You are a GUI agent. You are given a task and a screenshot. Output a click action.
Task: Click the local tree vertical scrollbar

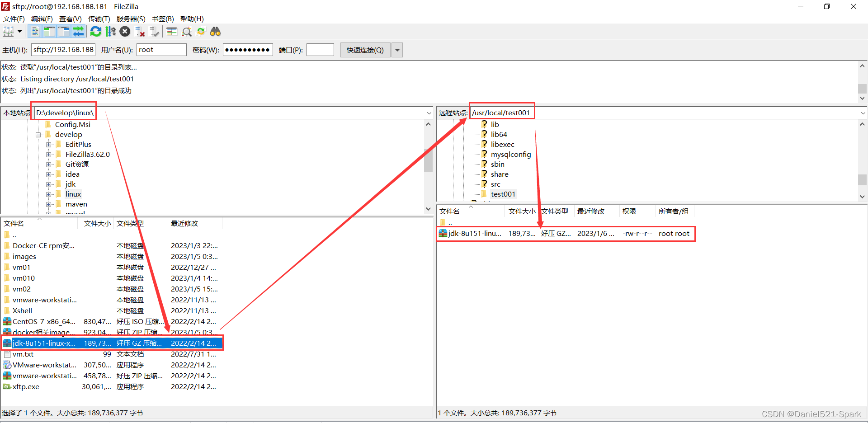click(428, 160)
